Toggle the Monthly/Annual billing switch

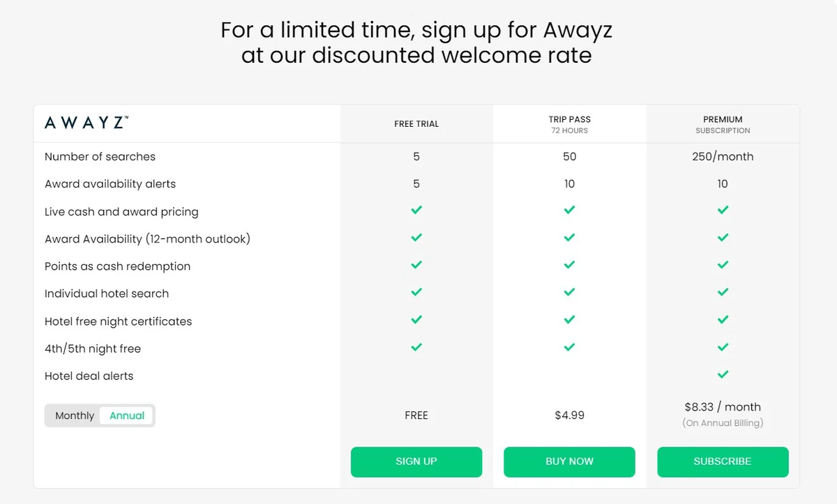click(x=100, y=415)
